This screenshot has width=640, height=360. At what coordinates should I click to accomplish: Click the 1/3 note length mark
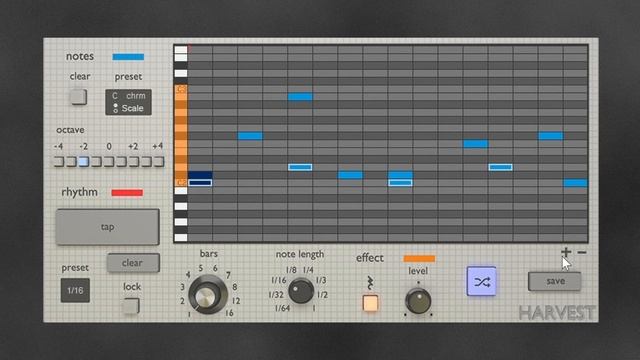tap(321, 280)
